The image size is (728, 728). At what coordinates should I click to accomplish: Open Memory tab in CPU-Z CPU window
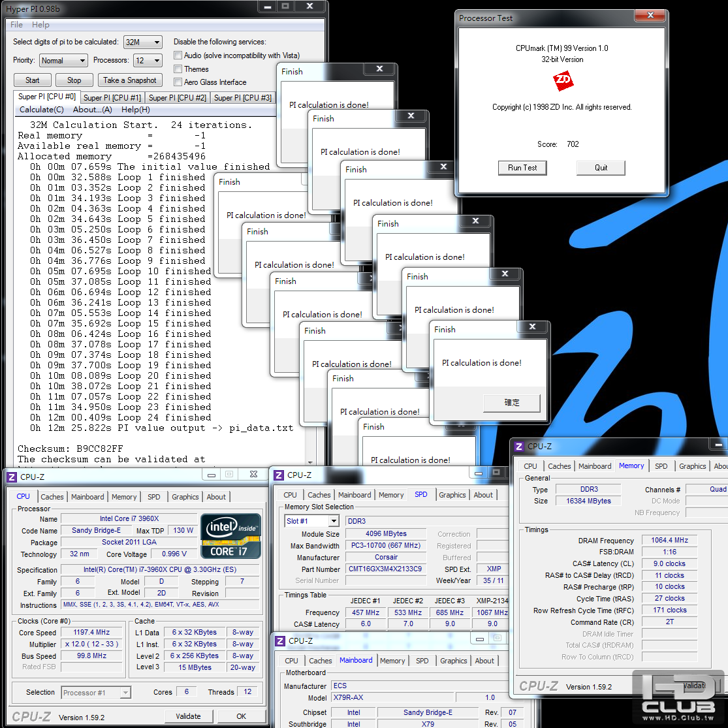(x=124, y=497)
